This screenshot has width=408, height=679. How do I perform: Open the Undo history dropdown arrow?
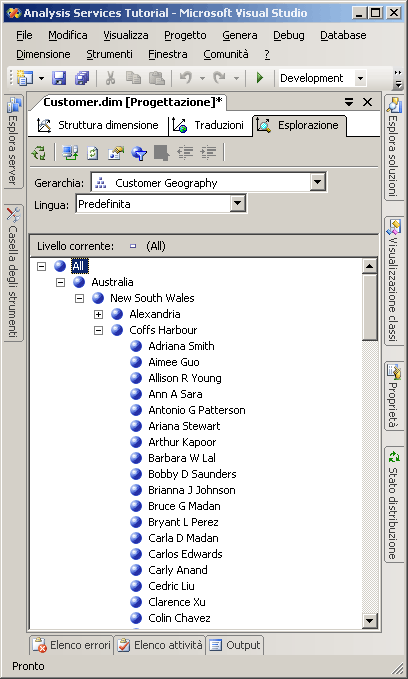click(x=202, y=78)
